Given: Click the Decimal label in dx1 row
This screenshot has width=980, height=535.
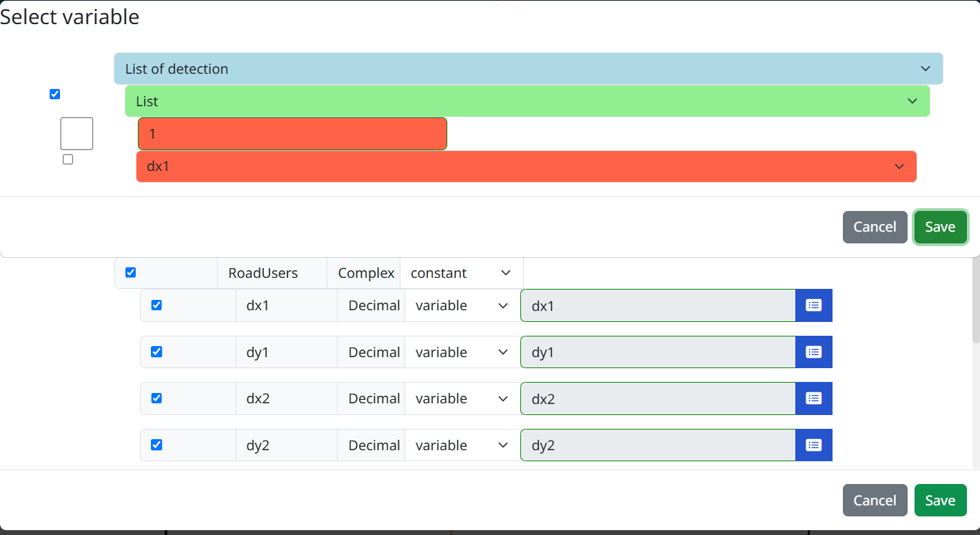Looking at the screenshot, I should pos(374,305).
